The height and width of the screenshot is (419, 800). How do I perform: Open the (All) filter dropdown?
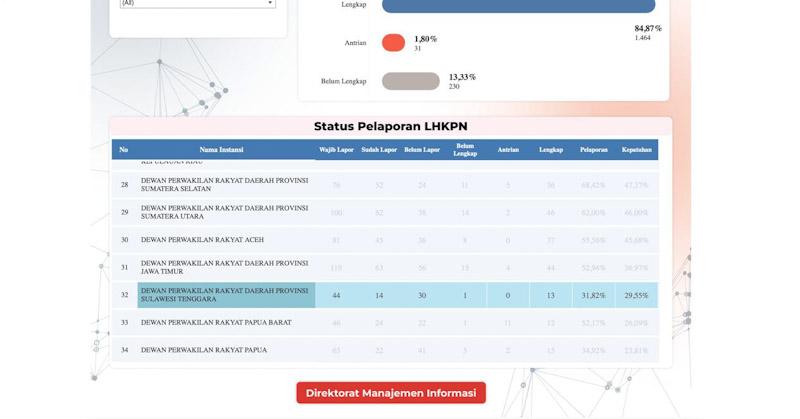(196, 4)
